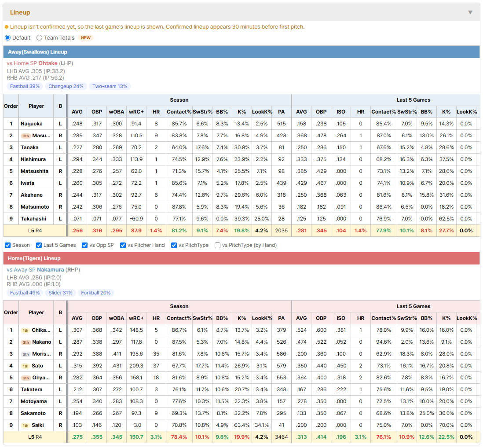Select the Default radio option

tap(8, 37)
